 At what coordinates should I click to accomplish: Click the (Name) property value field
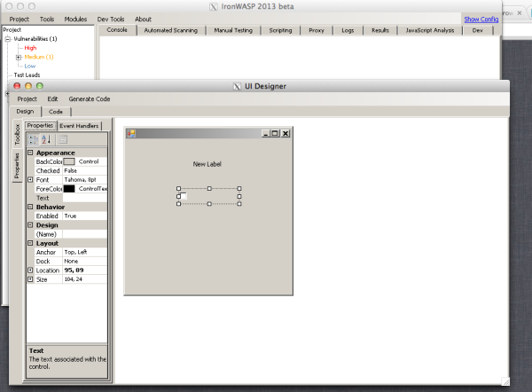[x=85, y=234]
